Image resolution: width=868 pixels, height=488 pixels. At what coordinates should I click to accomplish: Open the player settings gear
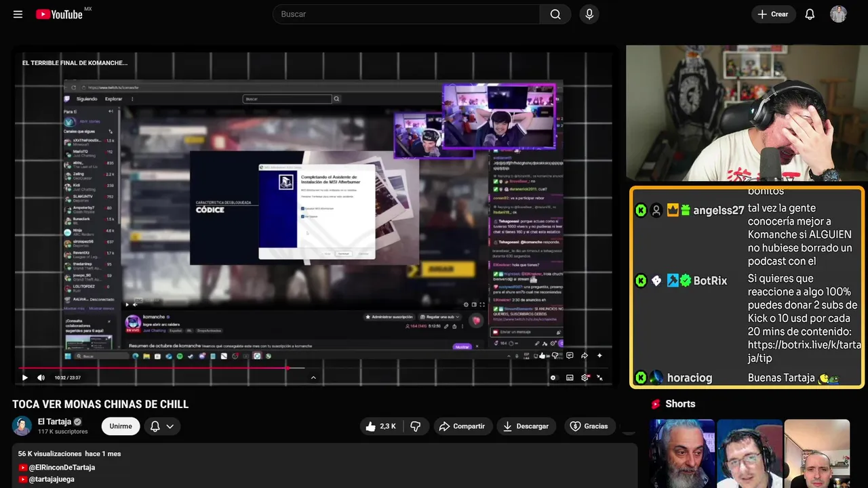point(585,378)
